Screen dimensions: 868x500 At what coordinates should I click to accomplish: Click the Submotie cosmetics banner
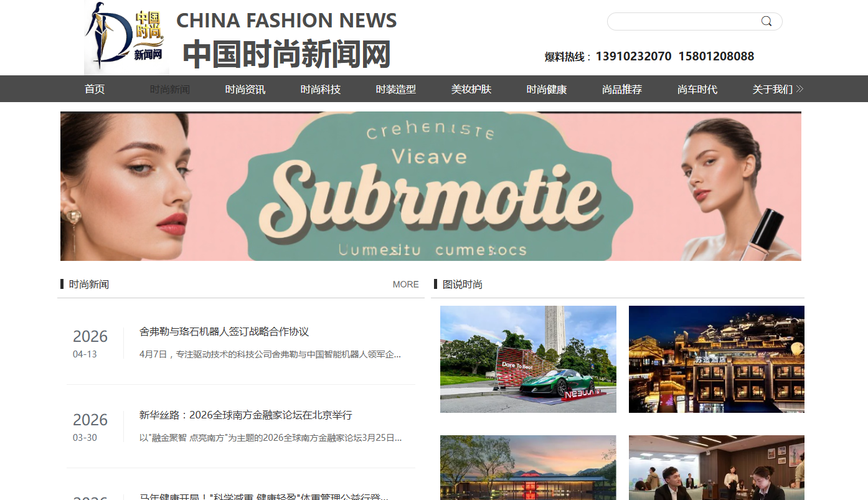[x=431, y=186]
